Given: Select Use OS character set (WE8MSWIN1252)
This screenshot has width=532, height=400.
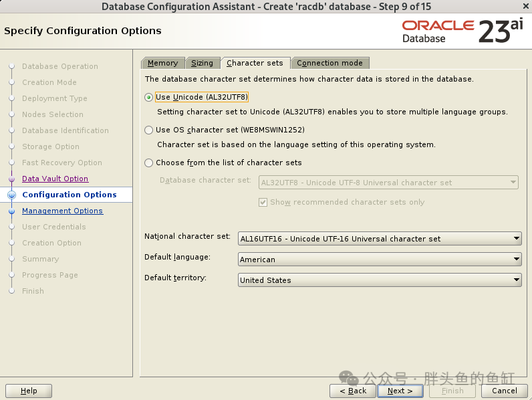Looking at the screenshot, I should pos(148,130).
